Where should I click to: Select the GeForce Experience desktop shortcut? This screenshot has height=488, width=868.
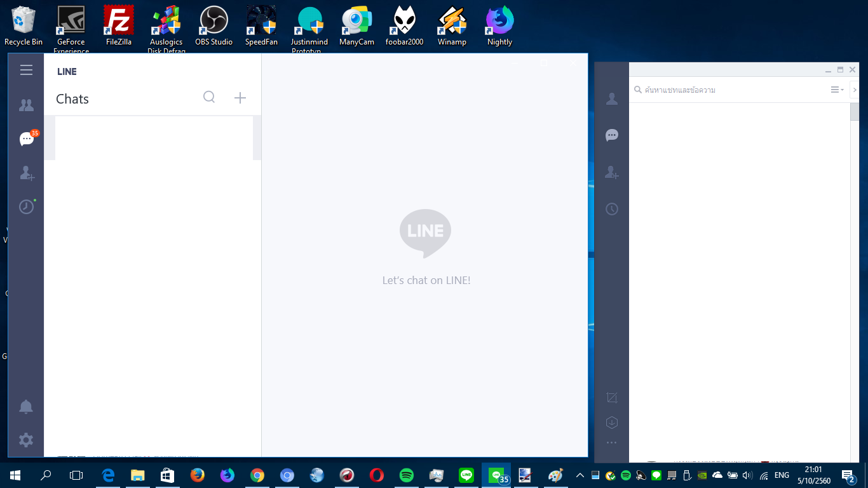coord(71,30)
